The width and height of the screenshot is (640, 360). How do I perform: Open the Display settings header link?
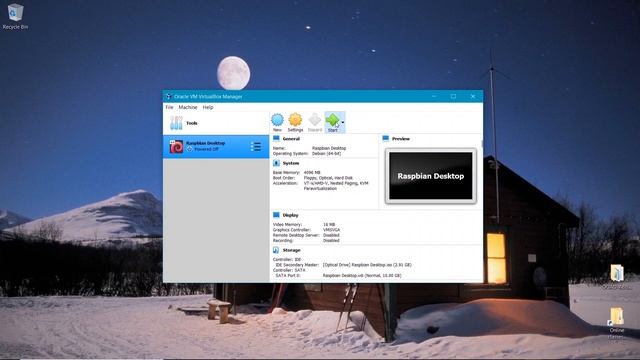point(290,215)
